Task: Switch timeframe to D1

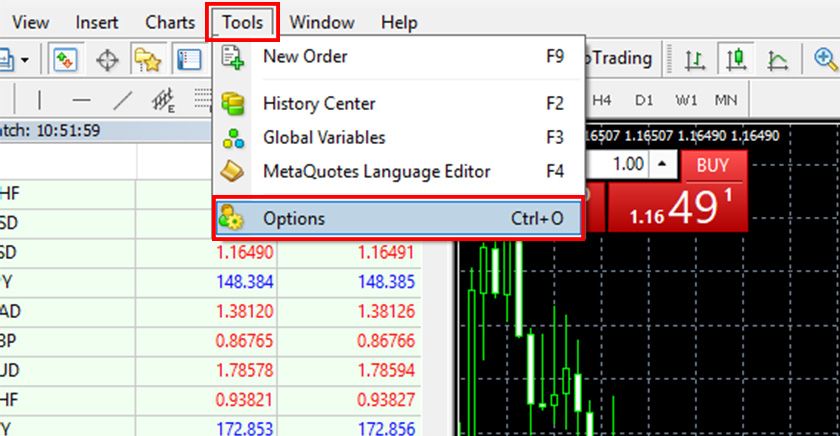Action: 644,101
